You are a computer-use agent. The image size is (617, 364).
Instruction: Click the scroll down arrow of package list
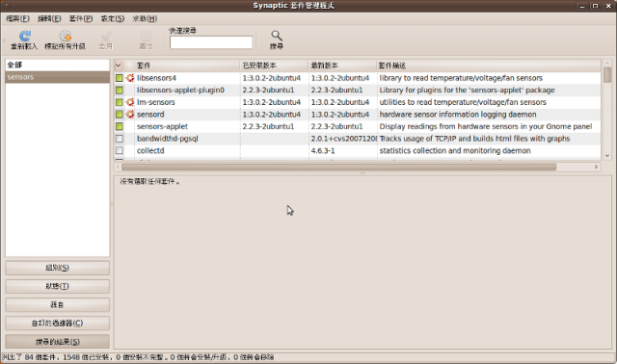607,156
